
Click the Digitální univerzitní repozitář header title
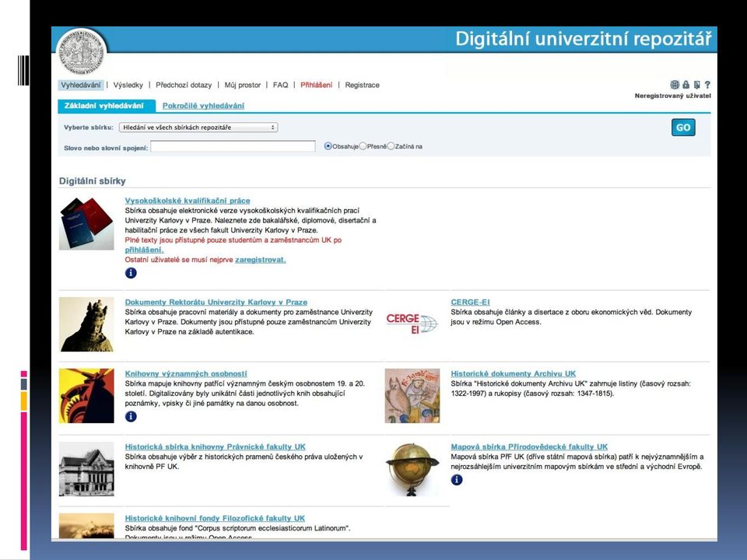click(583, 39)
